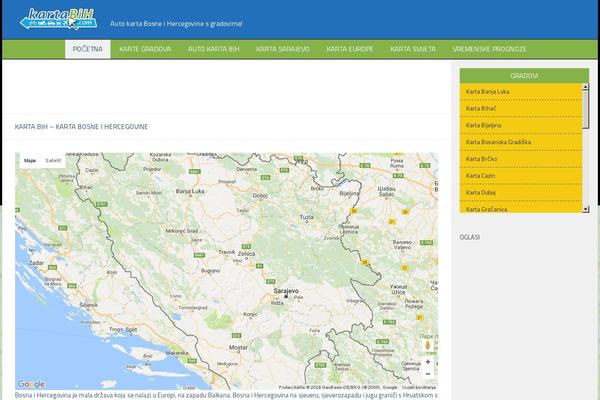This screenshot has height=400, width=600.
Task: Open Karta Doboj link
Action: pyautogui.click(x=521, y=193)
